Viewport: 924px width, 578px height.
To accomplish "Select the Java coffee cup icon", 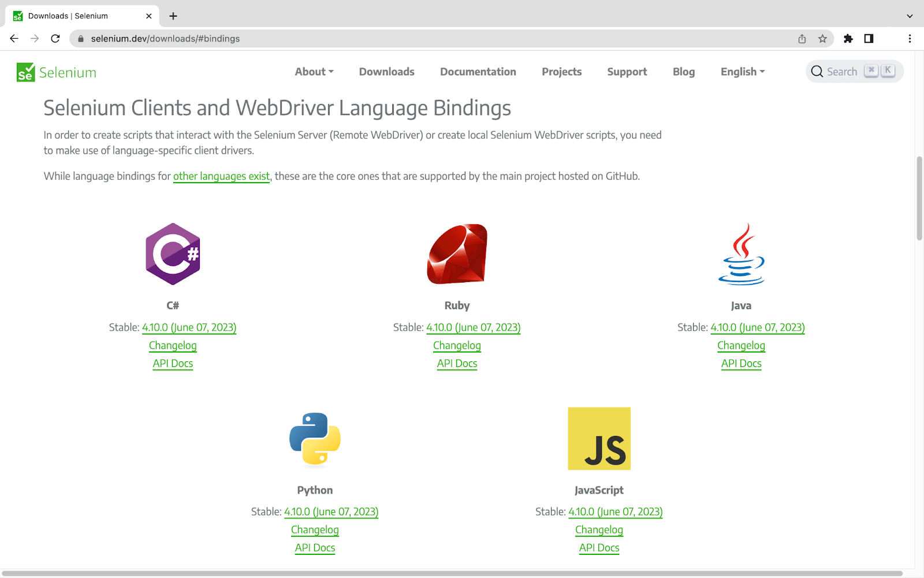I will pyautogui.click(x=741, y=254).
